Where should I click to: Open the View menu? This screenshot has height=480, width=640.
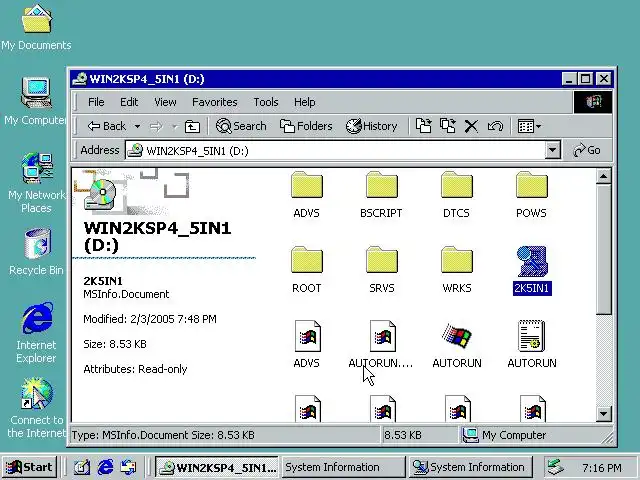(165, 102)
